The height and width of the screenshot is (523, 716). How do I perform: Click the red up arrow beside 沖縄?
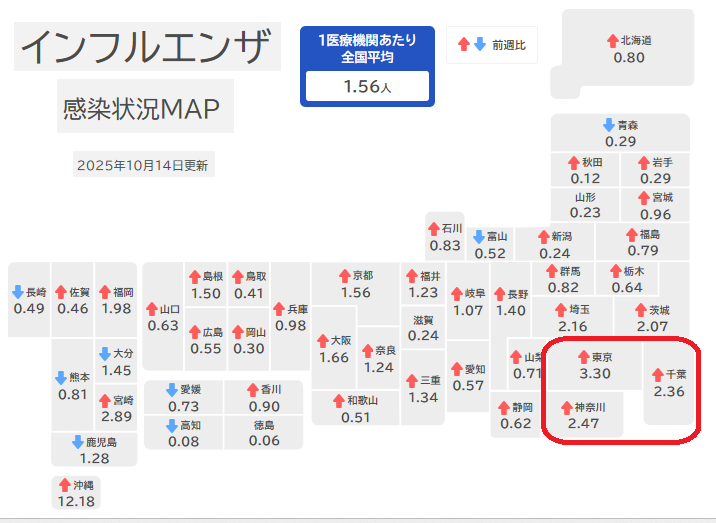tap(62, 485)
